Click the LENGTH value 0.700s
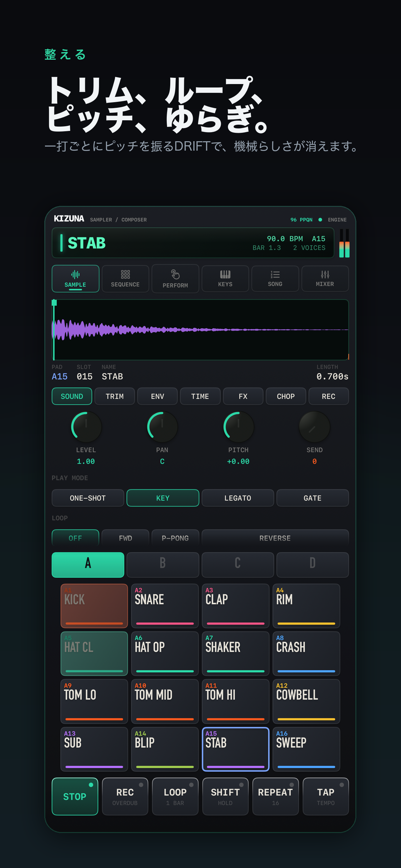The width and height of the screenshot is (401, 868). 332,377
